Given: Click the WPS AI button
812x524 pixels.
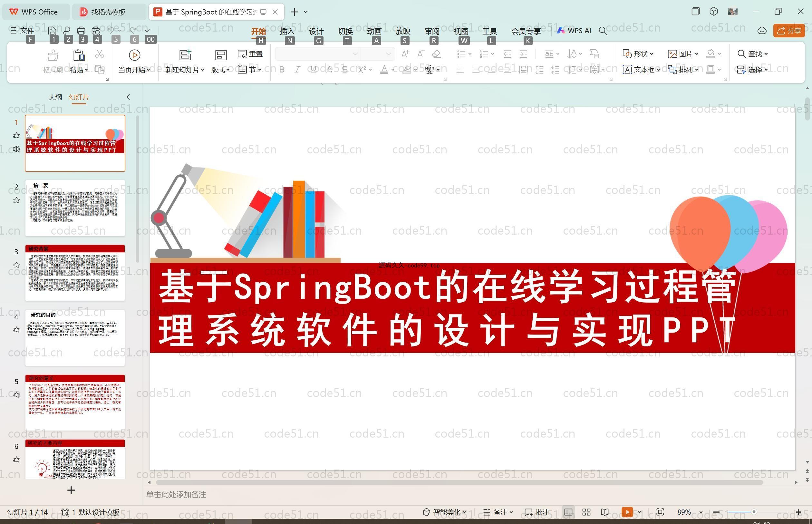Looking at the screenshot, I should [x=574, y=31].
